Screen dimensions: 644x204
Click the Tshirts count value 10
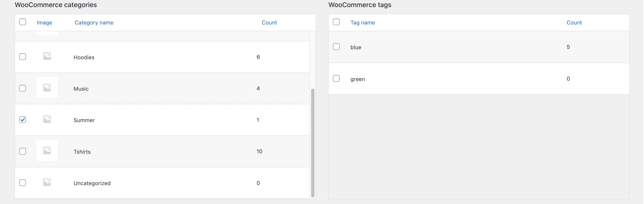pyautogui.click(x=259, y=151)
